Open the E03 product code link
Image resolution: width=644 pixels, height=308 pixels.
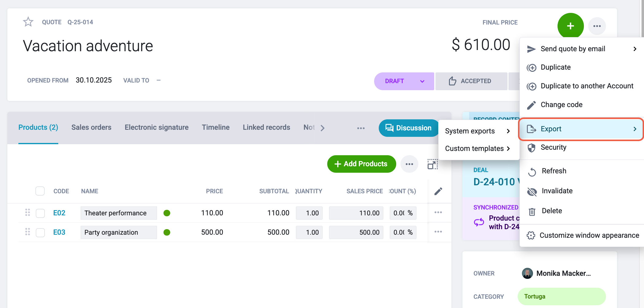59,232
